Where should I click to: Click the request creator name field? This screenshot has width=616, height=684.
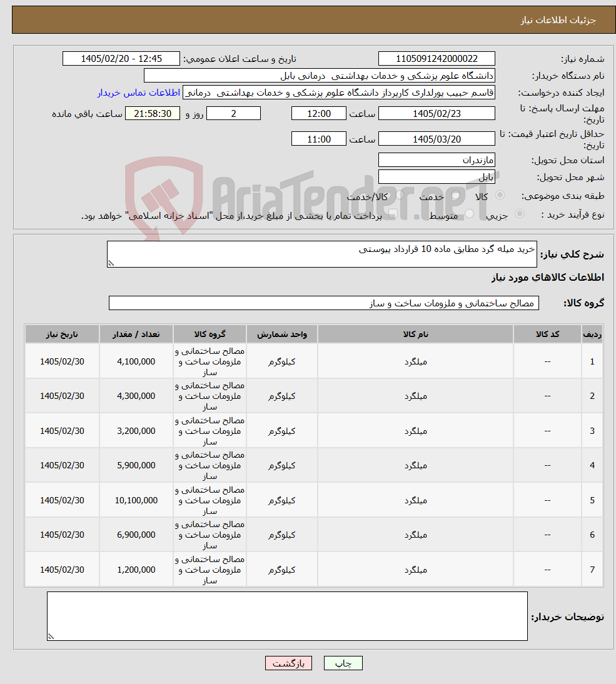pos(339,93)
